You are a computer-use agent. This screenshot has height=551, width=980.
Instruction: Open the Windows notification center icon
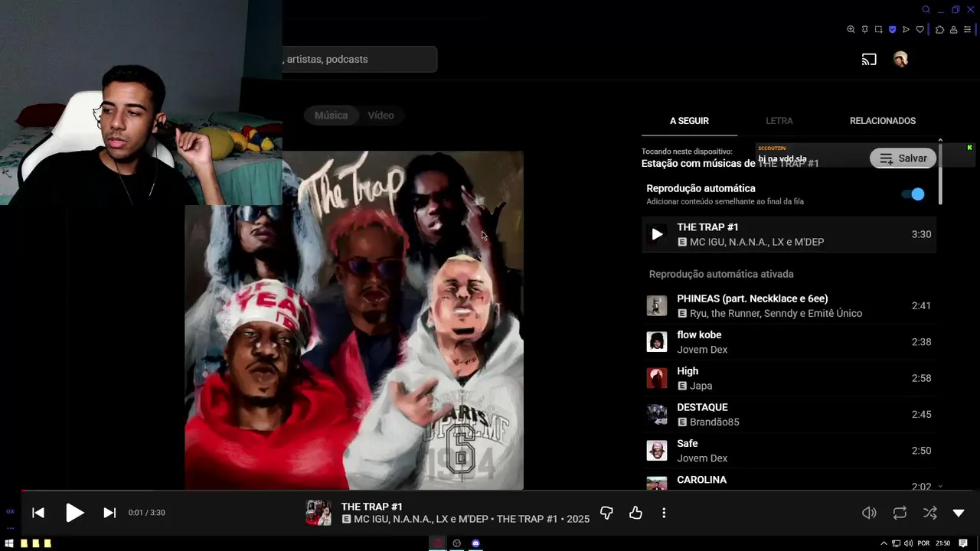click(x=963, y=543)
